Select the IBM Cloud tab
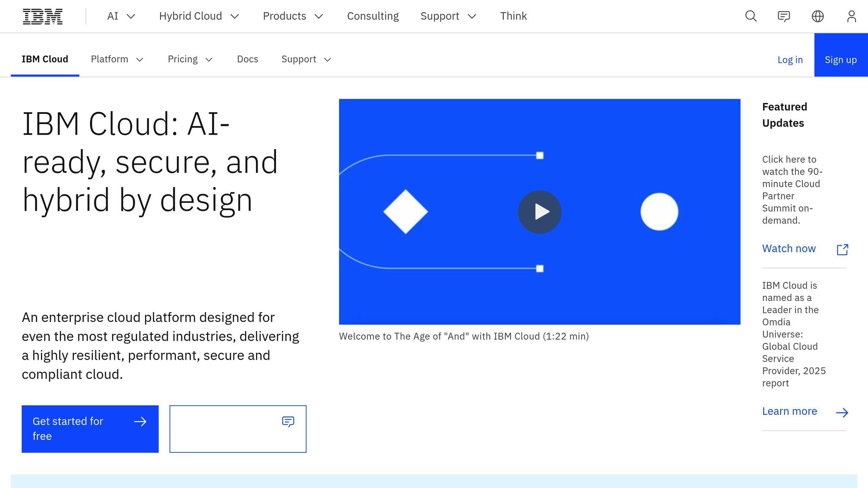The height and width of the screenshot is (488, 868). [45, 59]
